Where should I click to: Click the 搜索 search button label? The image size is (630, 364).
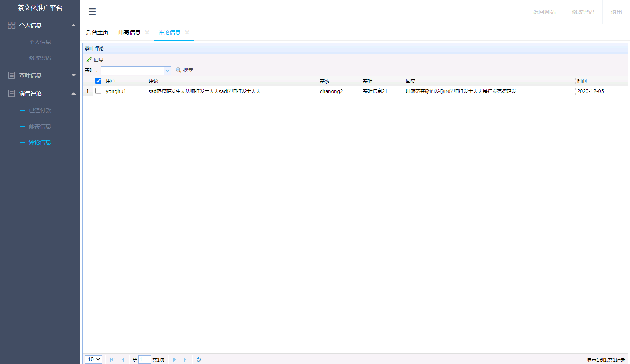[x=188, y=70]
